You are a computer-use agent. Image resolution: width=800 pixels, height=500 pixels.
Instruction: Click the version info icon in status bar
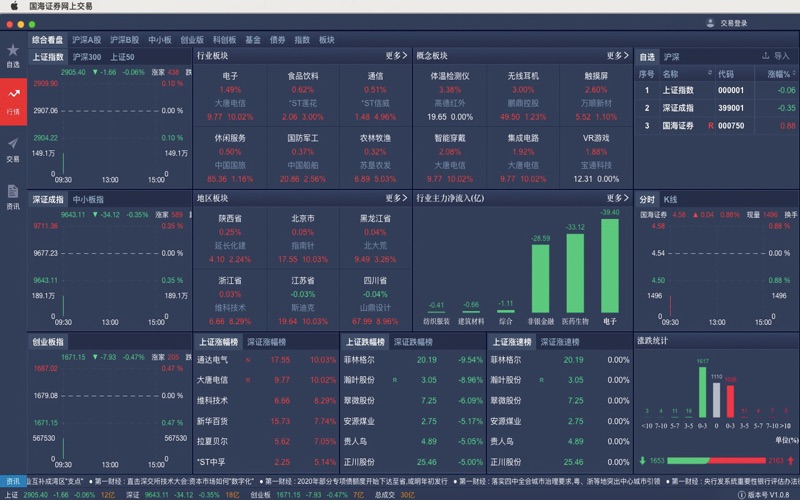741,494
